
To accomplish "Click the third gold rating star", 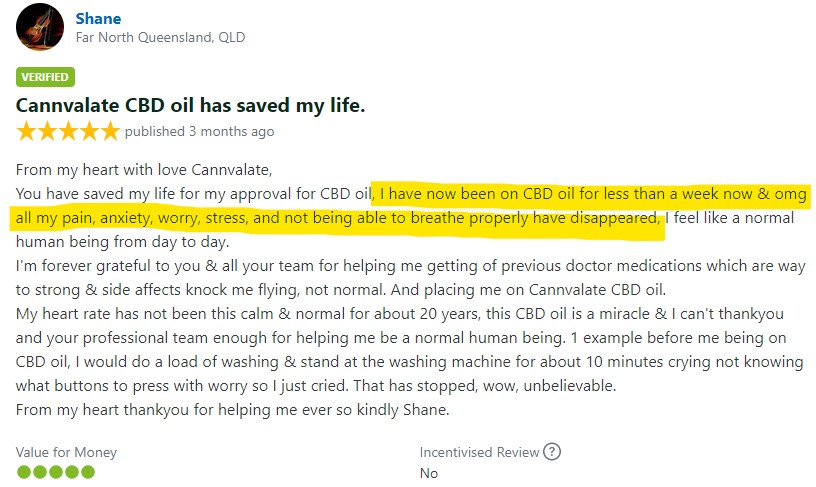I will (68, 131).
